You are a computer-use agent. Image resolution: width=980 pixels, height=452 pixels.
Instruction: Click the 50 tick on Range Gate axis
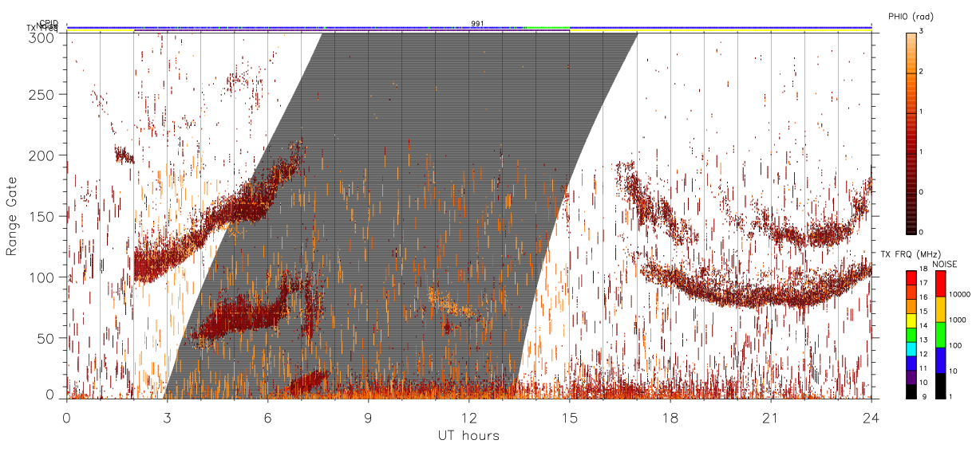[x=45, y=337]
